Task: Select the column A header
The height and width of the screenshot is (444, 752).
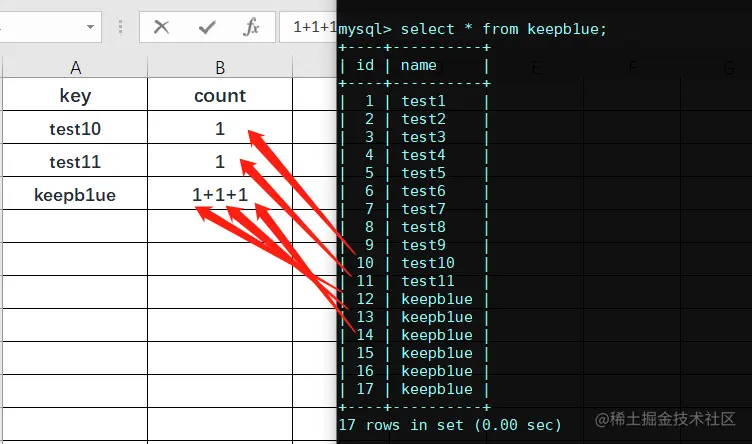Action: pyautogui.click(x=75, y=67)
